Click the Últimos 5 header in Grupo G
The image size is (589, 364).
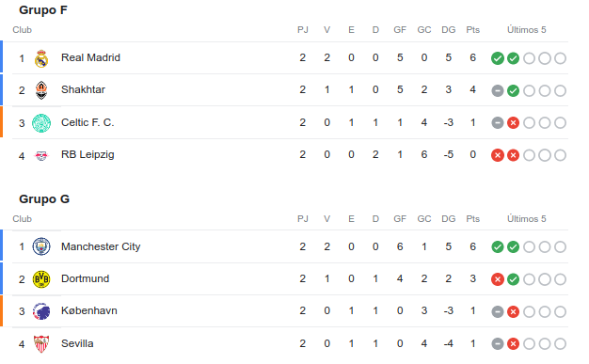click(527, 218)
